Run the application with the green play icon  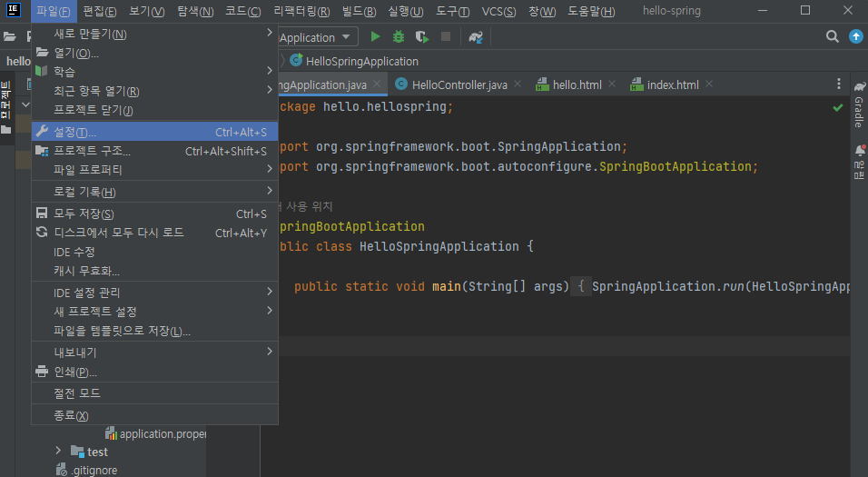pyautogui.click(x=375, y=37)
